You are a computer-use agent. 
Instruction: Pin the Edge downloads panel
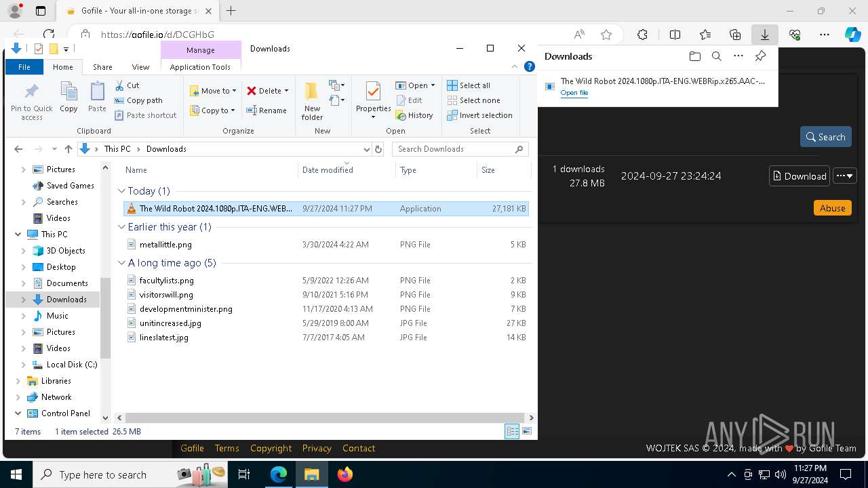(x=761, y=56)
